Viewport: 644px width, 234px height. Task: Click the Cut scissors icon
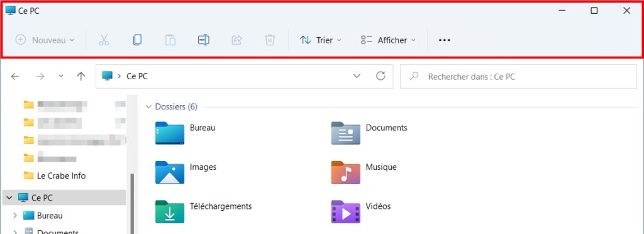[104, 40]
